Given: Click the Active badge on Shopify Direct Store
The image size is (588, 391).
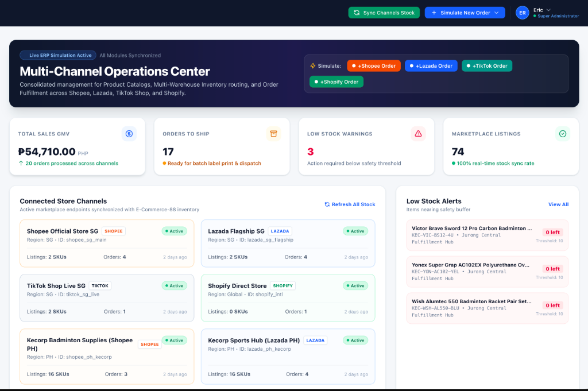Looking at the screenshot, I should click(355, 286).
